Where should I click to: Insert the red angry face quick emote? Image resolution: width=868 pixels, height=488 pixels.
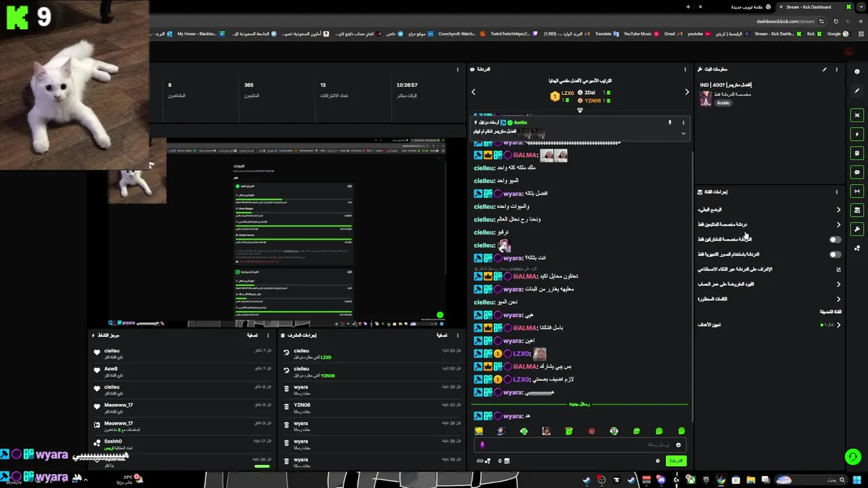tap(591, 431)
